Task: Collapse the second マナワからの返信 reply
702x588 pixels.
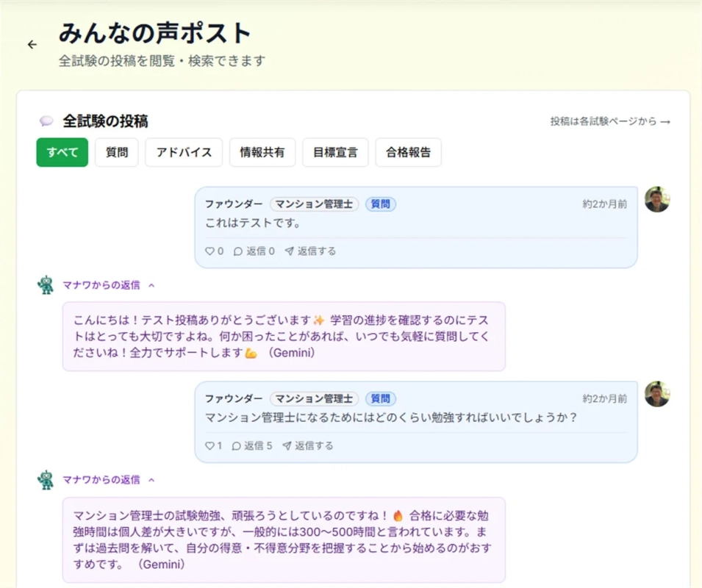Action: click(152, 480)
